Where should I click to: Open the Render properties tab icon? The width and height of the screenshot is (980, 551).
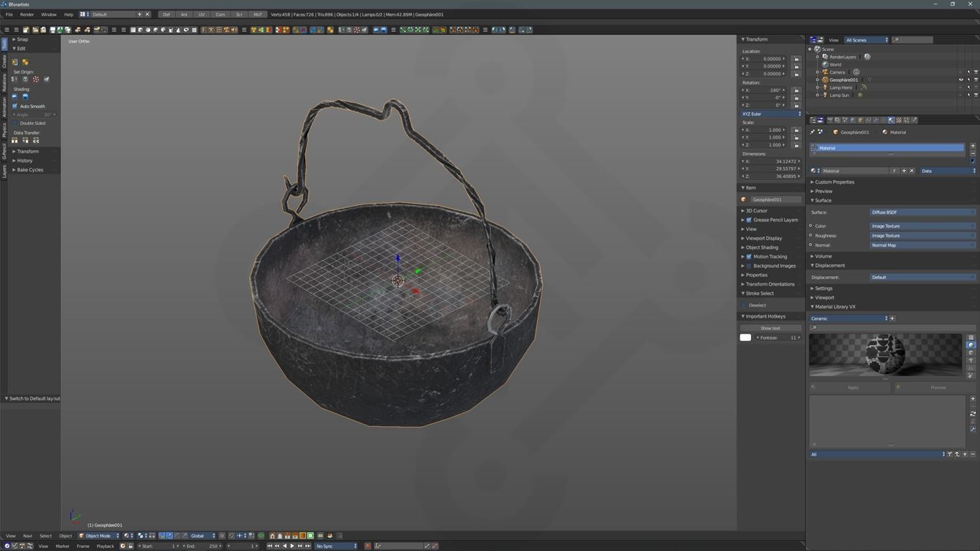point(830,120)
